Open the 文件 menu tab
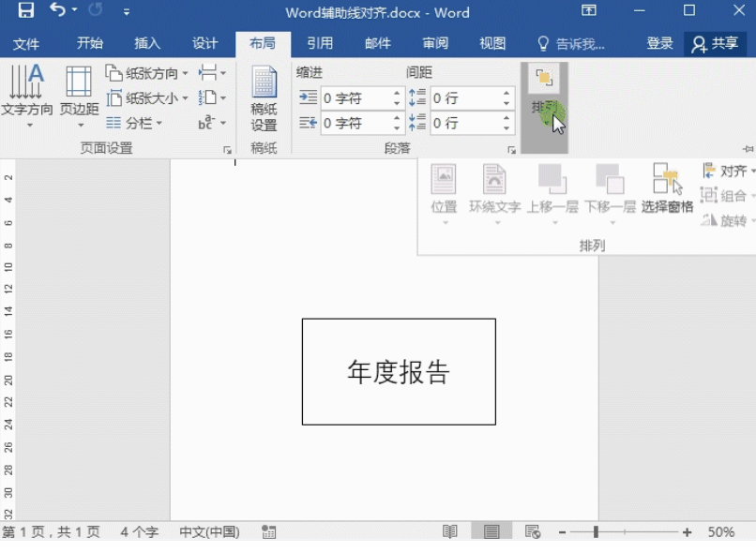This screenshot has width=756, height=552. pos(26,44)
